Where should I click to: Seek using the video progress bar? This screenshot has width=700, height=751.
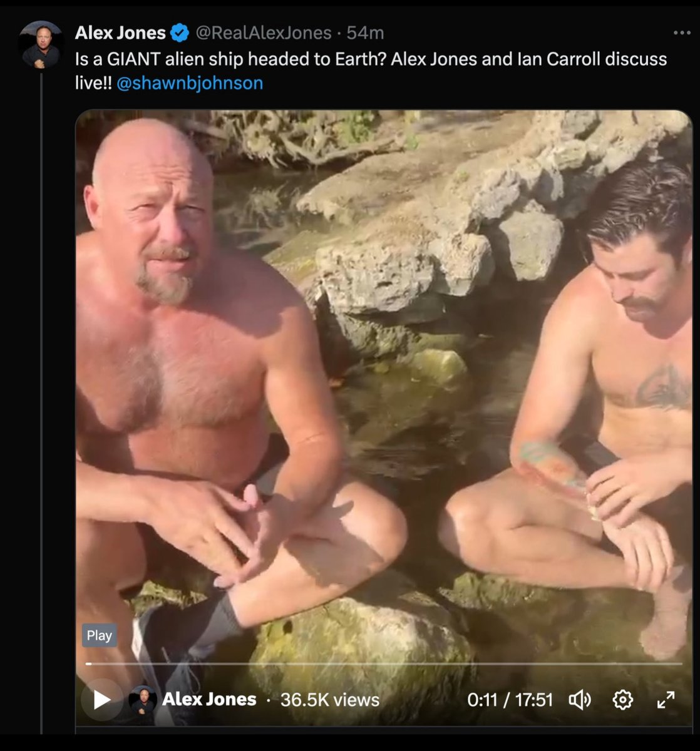point(384,663)
